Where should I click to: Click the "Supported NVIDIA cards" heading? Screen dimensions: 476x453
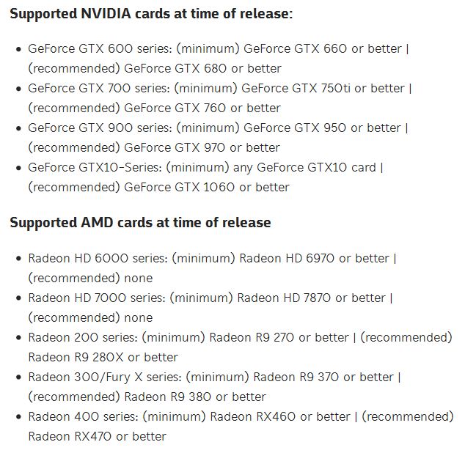pyautogui.click(x=151, y=15)
